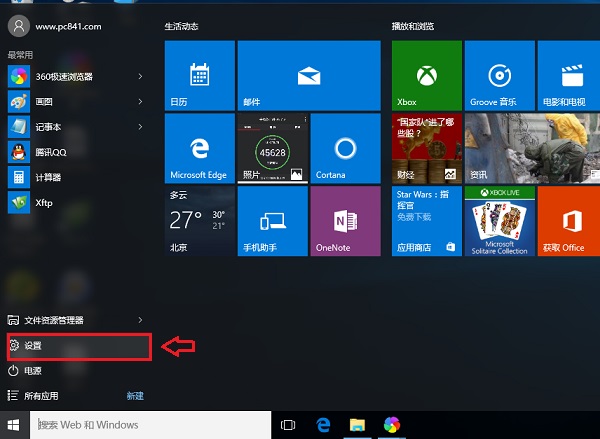Open 所有应用 (All apps) list
The image size is (600, 439).
(x=40, y=396)
